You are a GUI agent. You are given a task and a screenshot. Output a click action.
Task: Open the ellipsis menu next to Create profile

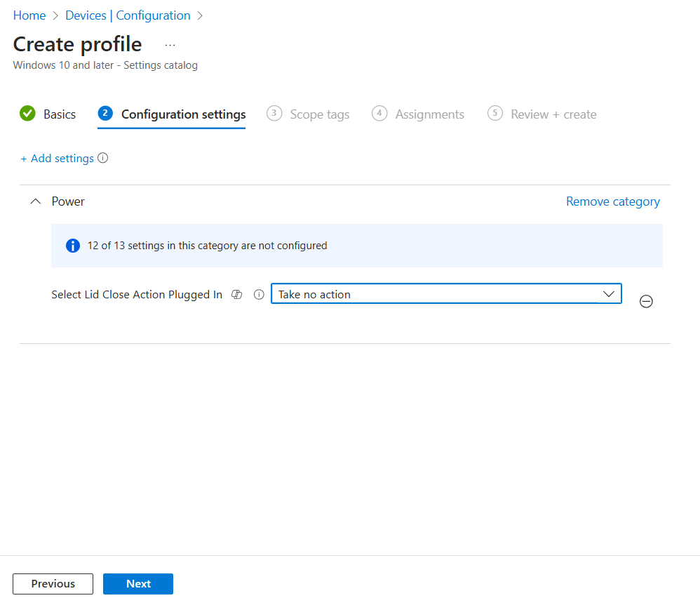[x=170, y=45]
